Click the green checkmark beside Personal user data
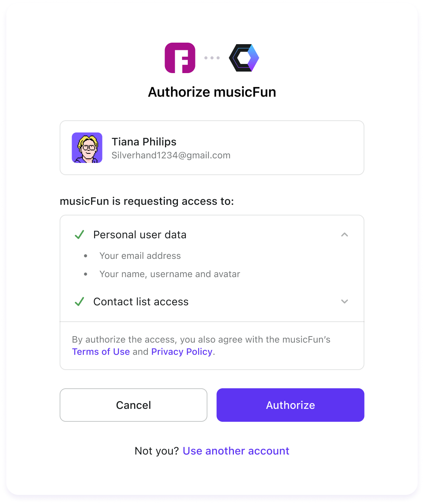 tap(79, 235)
